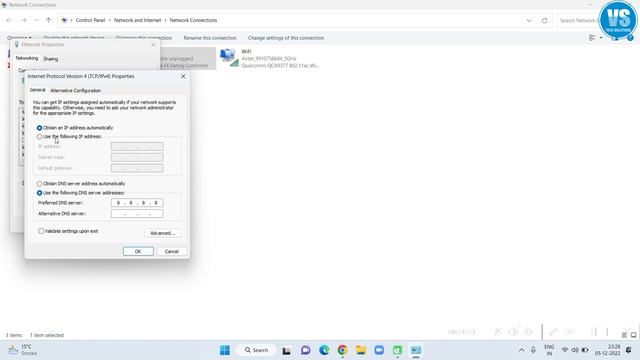The width and height of the screenshot is (640, 360).
Task: Open the Zoom app on the taskbar
Action: (379, 350)
